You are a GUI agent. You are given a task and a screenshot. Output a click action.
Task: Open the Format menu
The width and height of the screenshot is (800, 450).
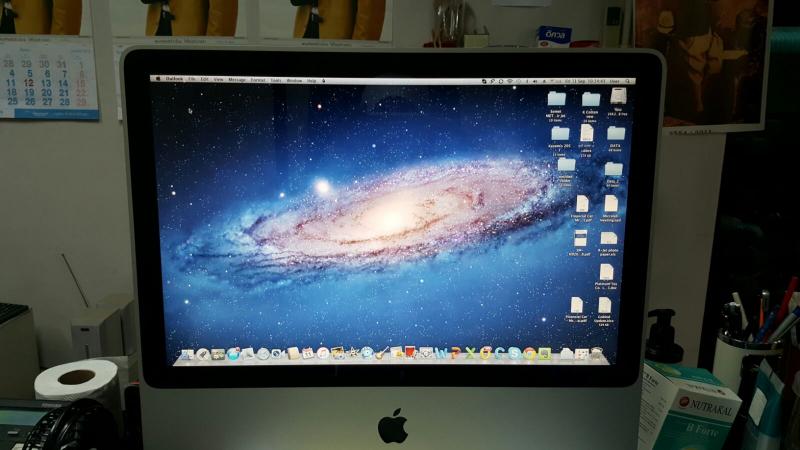(x=258, y=80)
